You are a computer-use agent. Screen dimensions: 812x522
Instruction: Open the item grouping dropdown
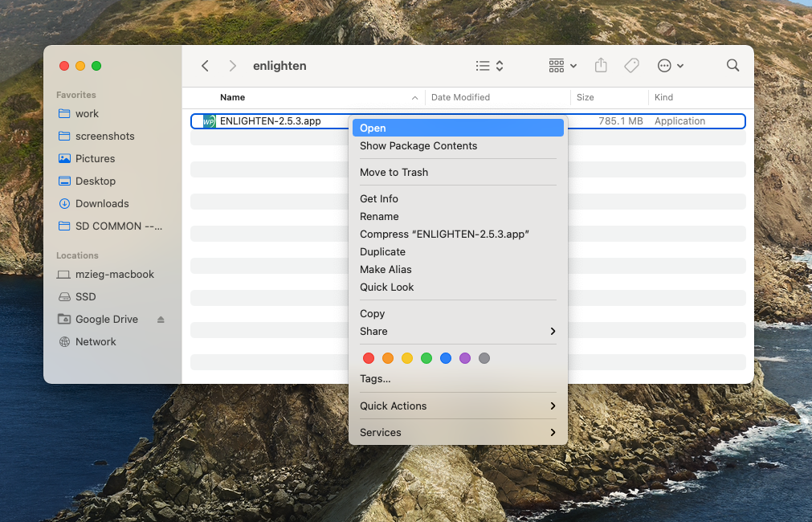coord(560,66)
